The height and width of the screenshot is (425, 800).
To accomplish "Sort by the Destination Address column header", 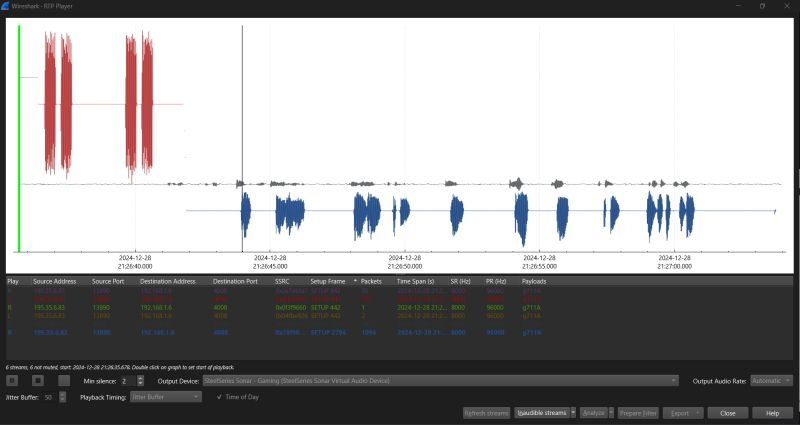I will click(x=167, y=281).
